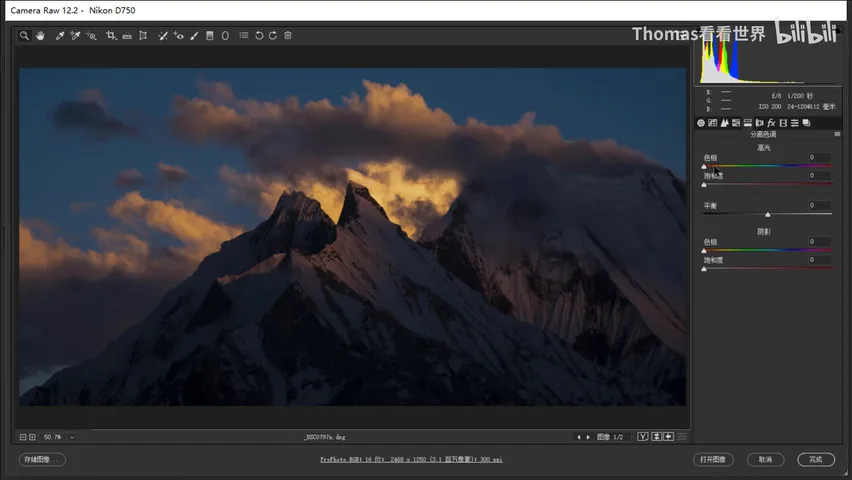Image resolution: width=852 pixels, height=480 pixels.
Task: Open the Presets panel tab
Action: [794, 123]
